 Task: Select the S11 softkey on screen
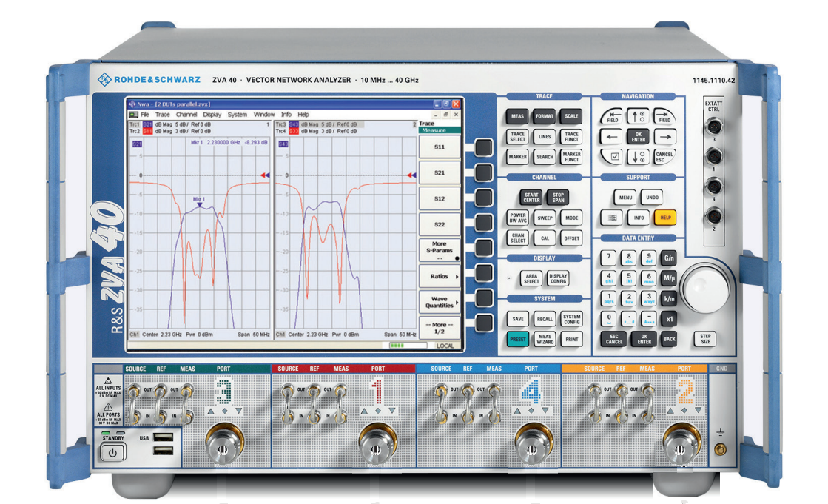(x=440, y=147)
